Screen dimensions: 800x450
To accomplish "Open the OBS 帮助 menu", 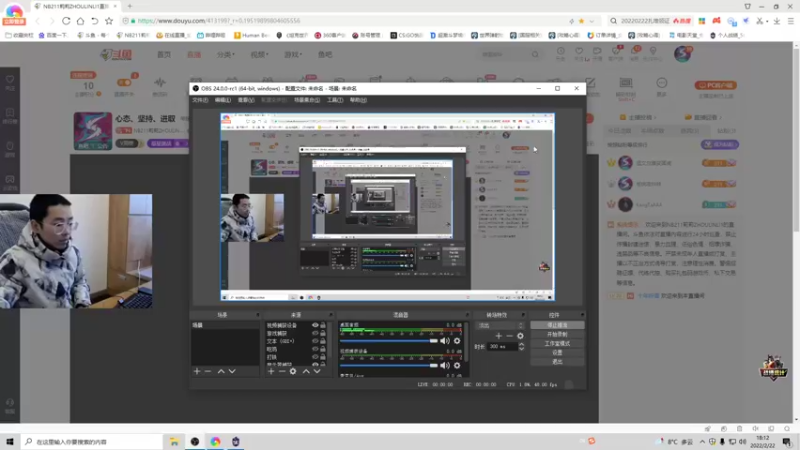I will click(358, 100).
